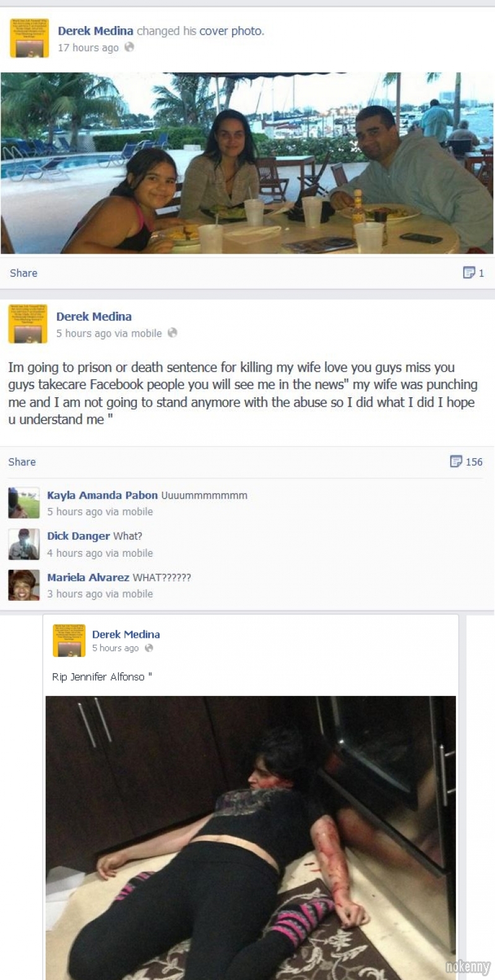This screenshot has height=980, width=495.
Task: Click the globe icon in the Rip Jennifer Alfonso post
Action: tap(149, 648)
